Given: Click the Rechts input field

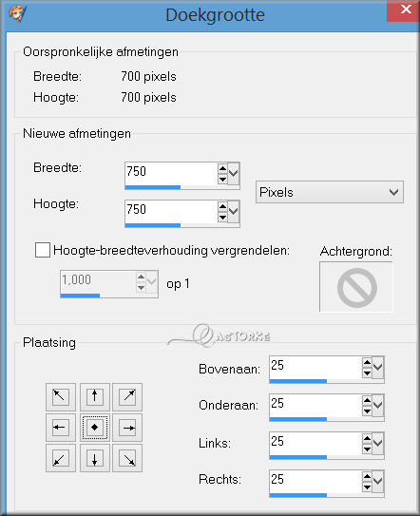Looking at the screenshot, I should click(315, 481).
